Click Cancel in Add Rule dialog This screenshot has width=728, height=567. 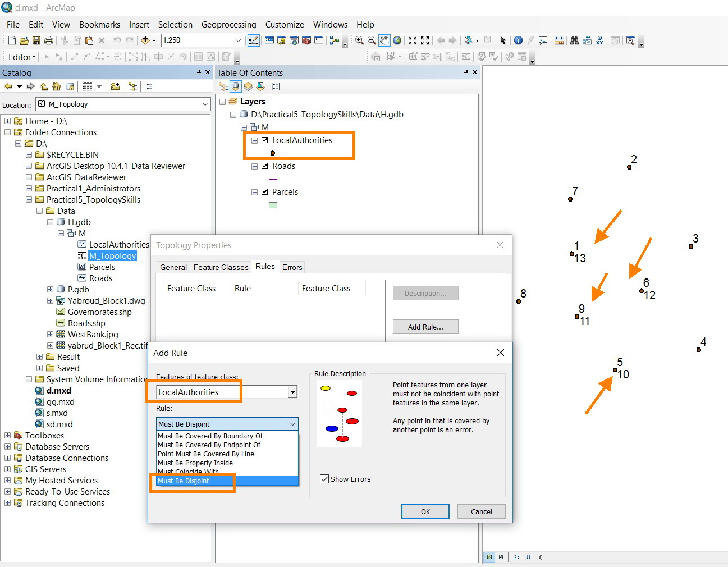point(482,511)
